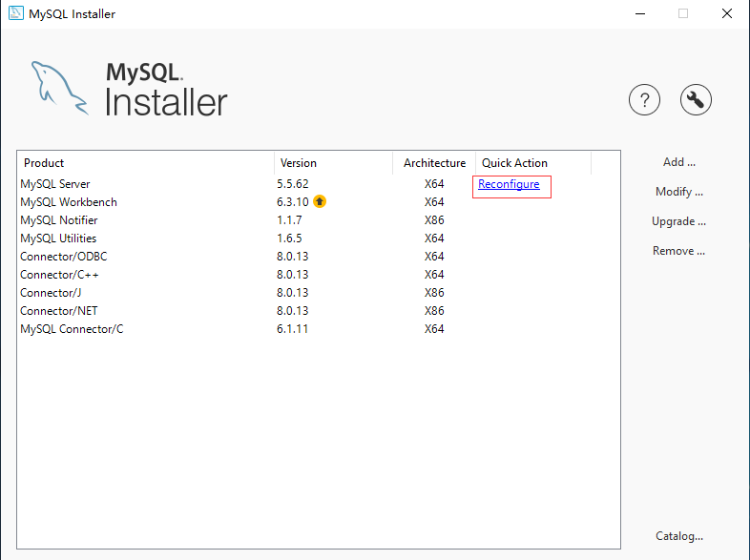Image resolution: width=750 pixels, height=560 pixels.
Task: Click the Remove ... button
Action: coord(678,251)
